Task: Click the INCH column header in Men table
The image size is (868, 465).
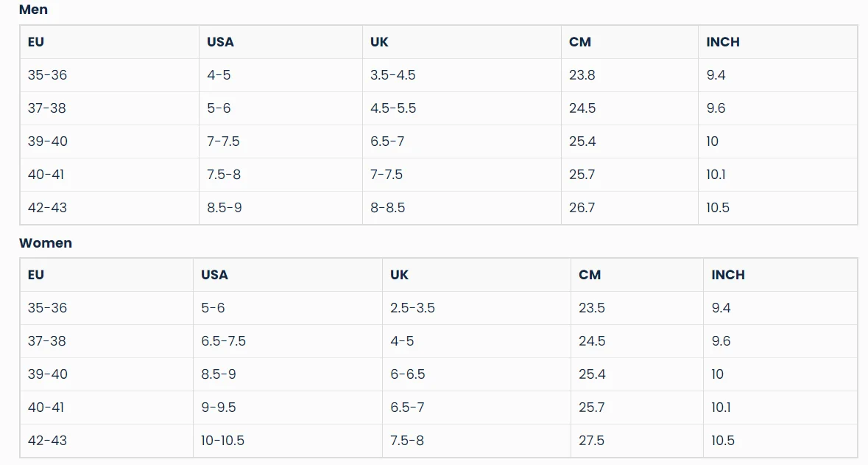Action: tap(722, 42)
